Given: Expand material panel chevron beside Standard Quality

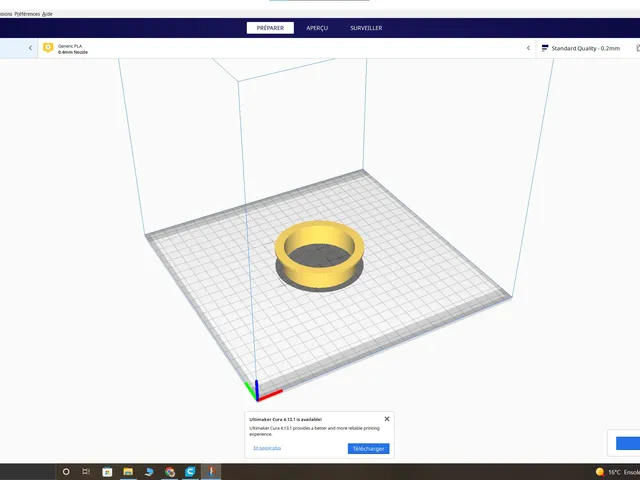Looking at the screenshot, I should click(528, 48).
